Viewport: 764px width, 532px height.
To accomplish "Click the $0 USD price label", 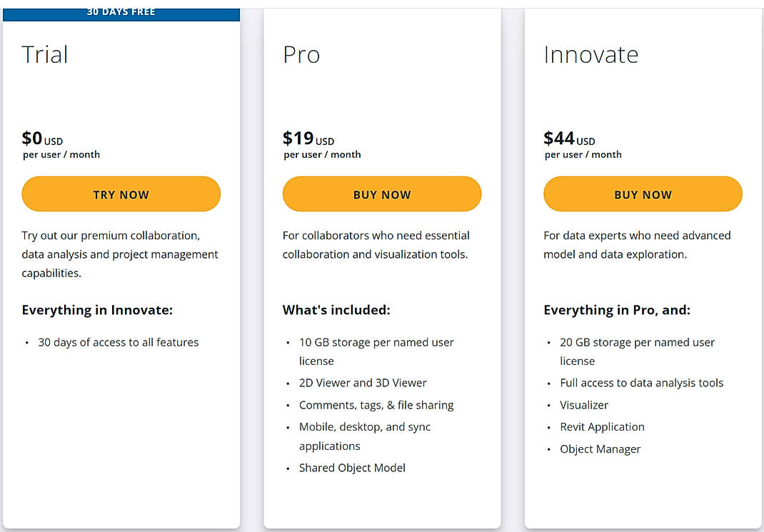I will coord(42,139).
